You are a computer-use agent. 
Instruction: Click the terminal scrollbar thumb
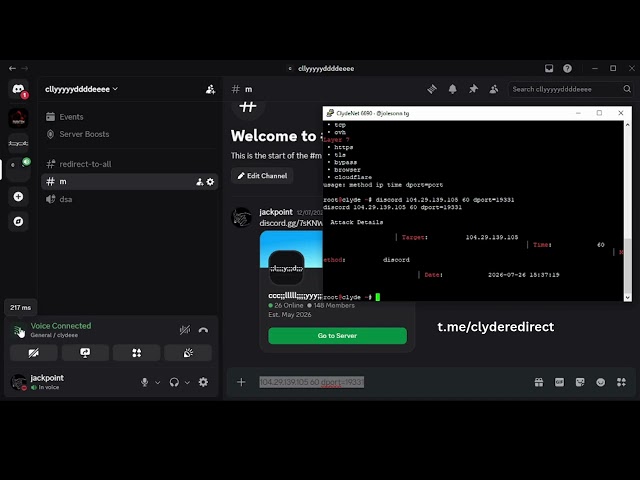click(628, 265)
